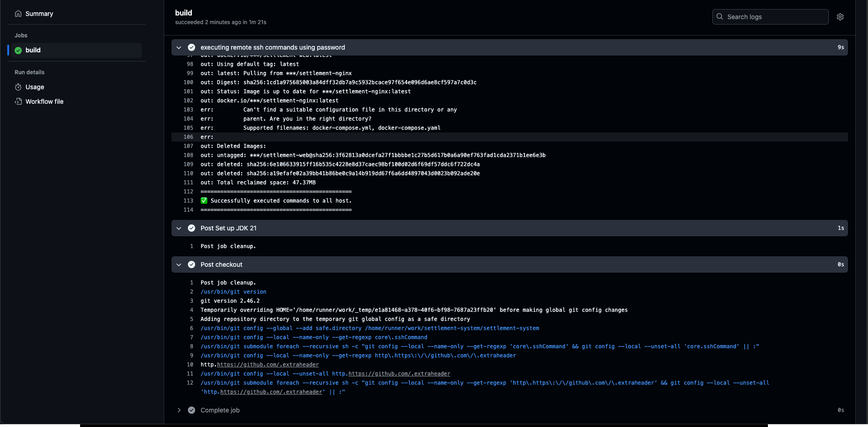
Task: Open the log settings gear icon
Action: pyautogui.click(x=840, y=17)
